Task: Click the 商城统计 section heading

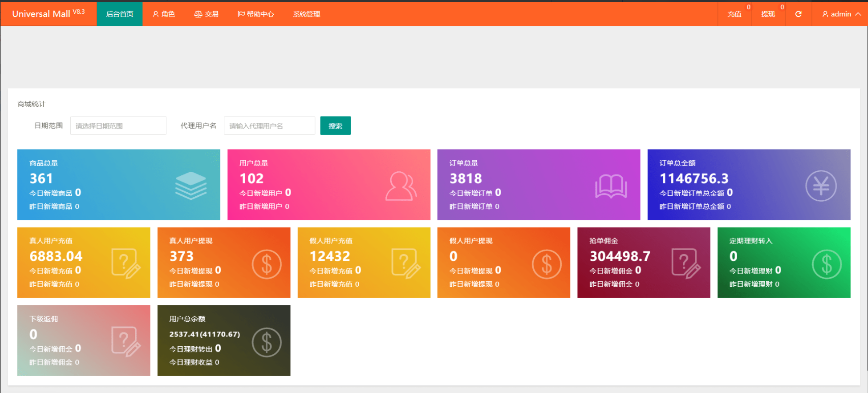Action: click(x=32, y=104)
